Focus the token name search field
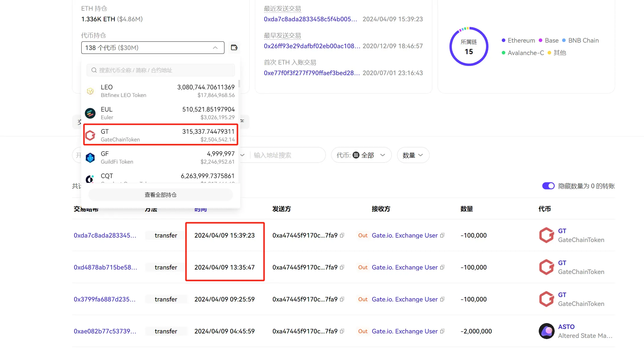This screenshot has width=644, height=350. tap(161, 70)
